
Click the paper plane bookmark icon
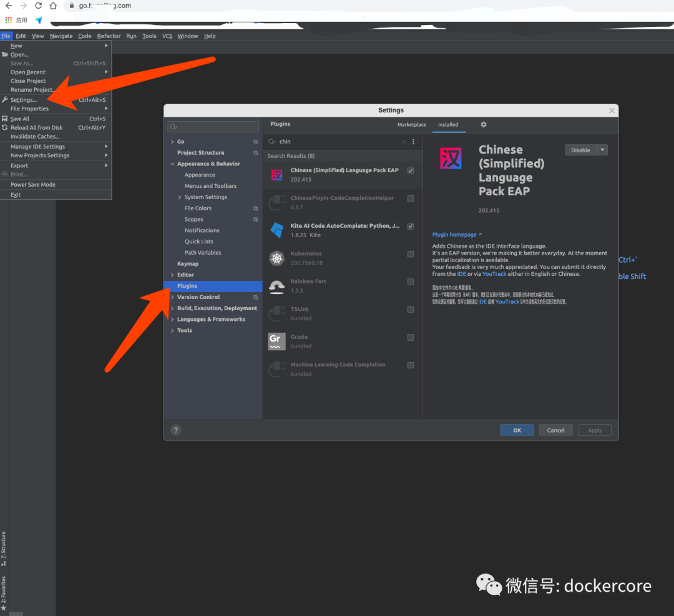pyautogui.click(x=39, y=20)
